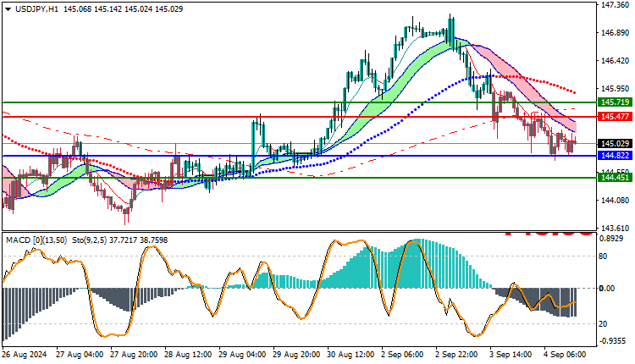Click the 30 Aug 12:00 time label

tap(351, 355)
